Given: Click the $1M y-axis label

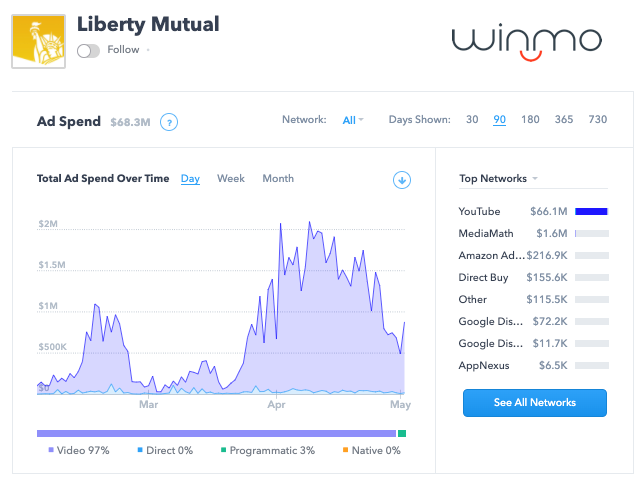Looking at the screenshot, I should pyautogui.click(x=48, y=306).
